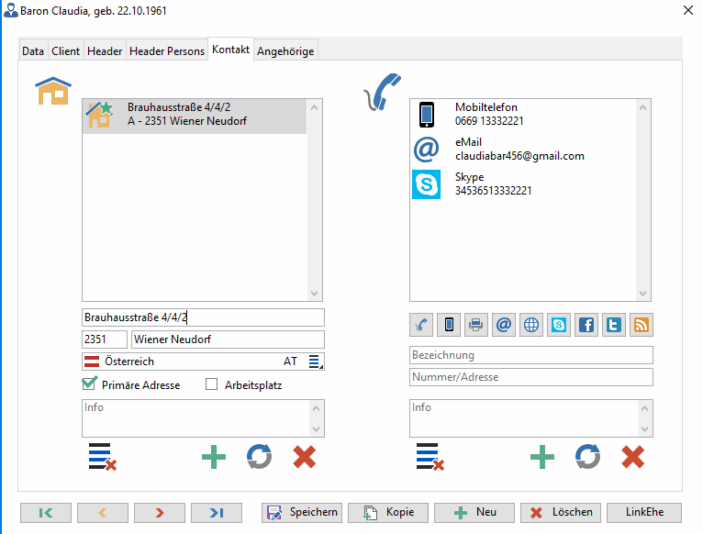Choose the Skype contact type button
The image size is (703, 534).
coord(559,325)
